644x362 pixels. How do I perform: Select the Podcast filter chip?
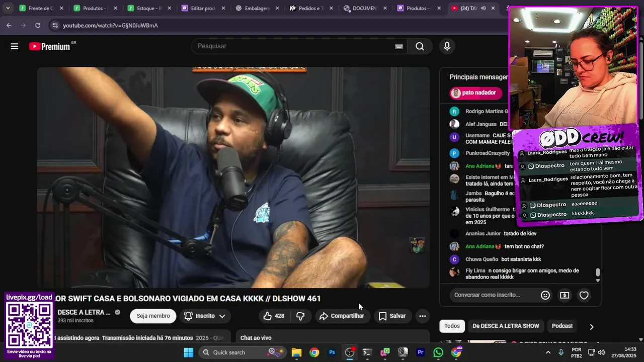click(x=562, y=326)
